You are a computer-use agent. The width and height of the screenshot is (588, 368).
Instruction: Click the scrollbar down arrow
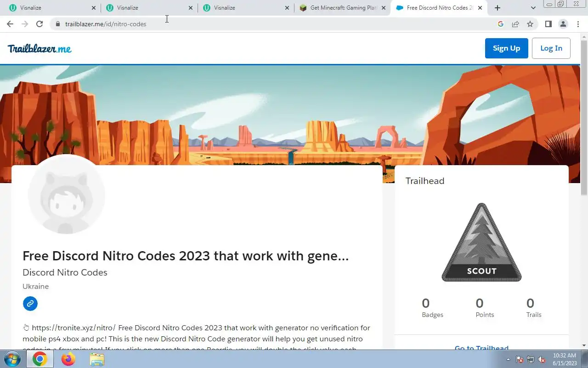tap(584, 345)
